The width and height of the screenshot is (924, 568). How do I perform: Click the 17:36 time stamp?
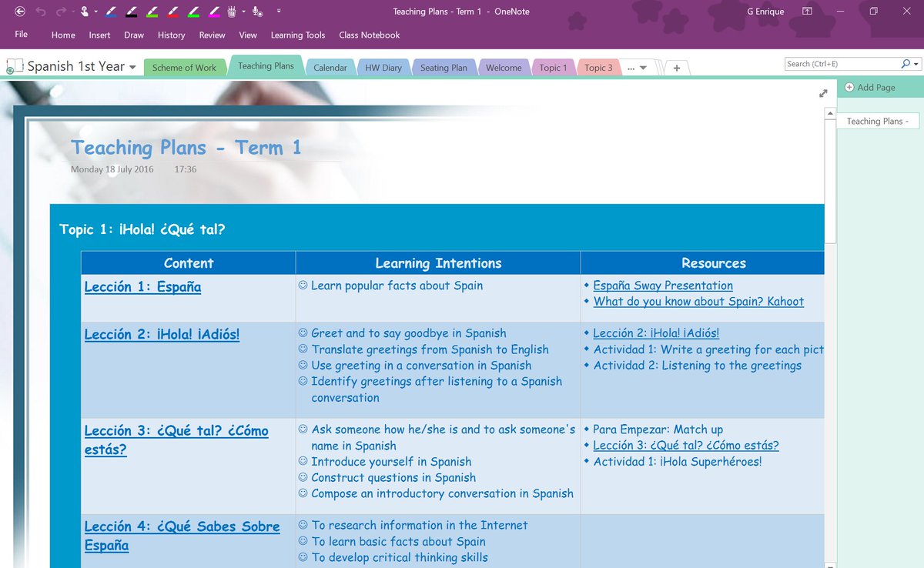point(186,169)
